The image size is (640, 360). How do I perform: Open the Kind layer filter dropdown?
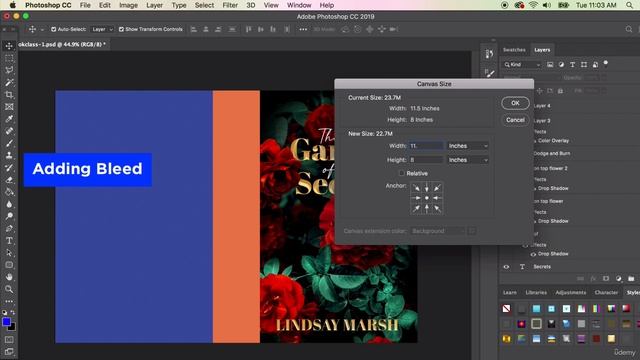point(522,64)
